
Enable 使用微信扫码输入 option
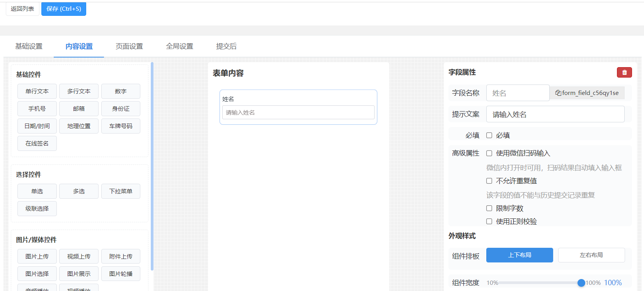pyautogui.click(x=489, y=153)
